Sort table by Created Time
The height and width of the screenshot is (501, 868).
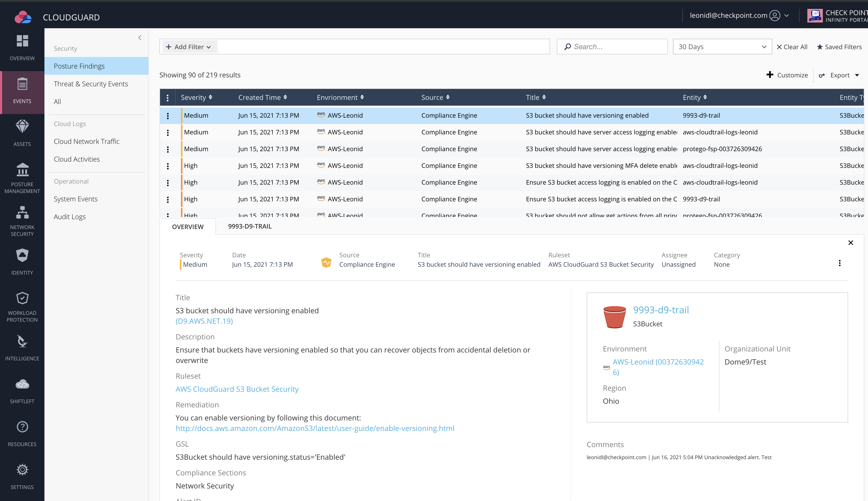262,97
